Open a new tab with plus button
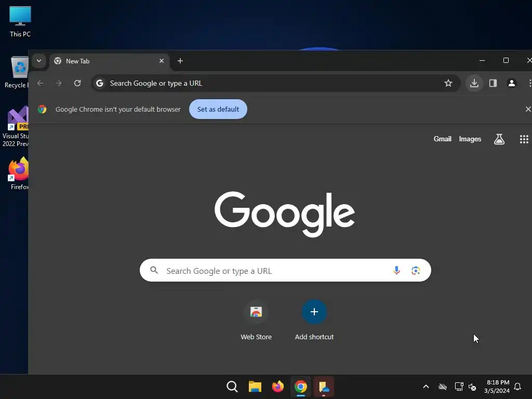532x399 pixels. (x=180, y=61)
